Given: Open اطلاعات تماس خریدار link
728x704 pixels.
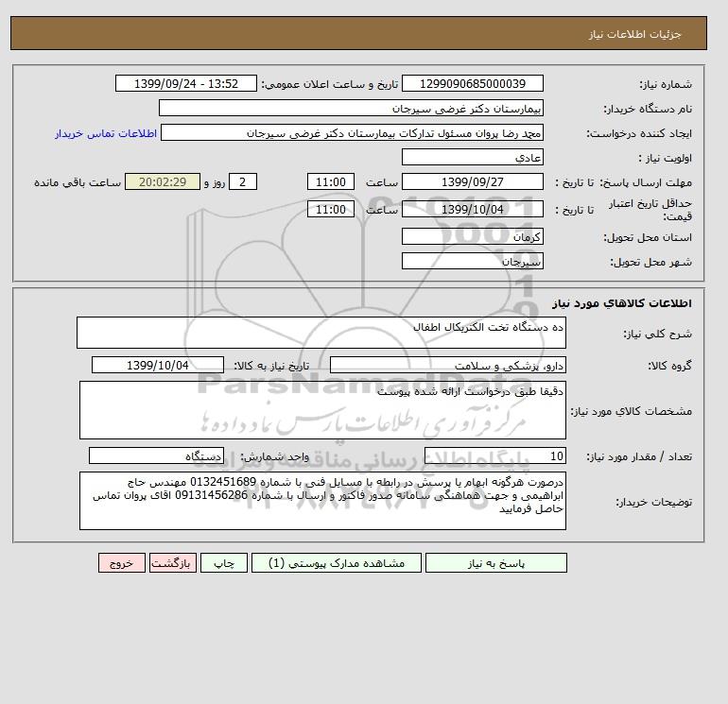Looking at the screenshot, I should 106,133.
